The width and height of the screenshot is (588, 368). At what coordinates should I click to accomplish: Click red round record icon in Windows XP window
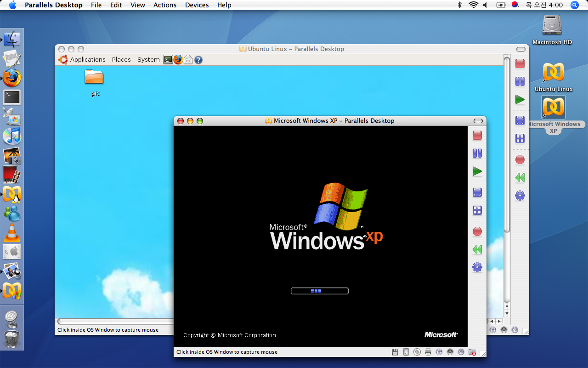pyautogui.click(x=477, y=231)
